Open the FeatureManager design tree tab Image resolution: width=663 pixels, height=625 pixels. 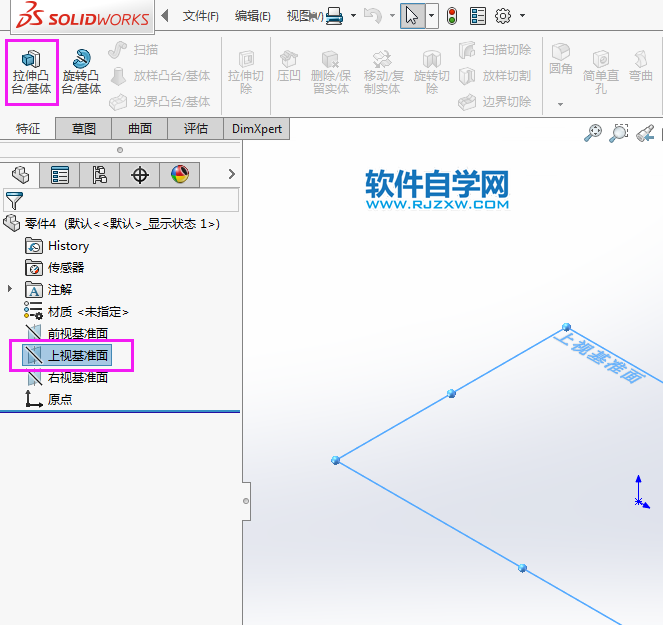point(20,175)
